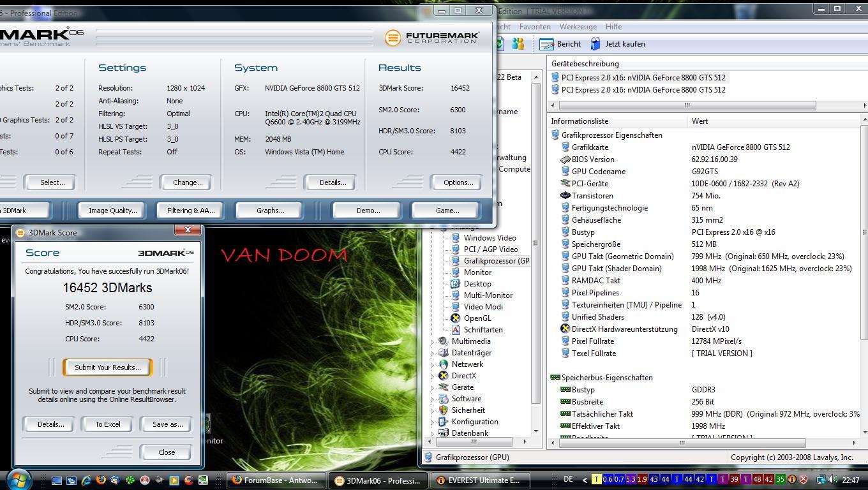868x490 pixels.
Task: Close the 3DMark Score dialog via Close button
Action: pyautogui.click(x=167, y=452)
